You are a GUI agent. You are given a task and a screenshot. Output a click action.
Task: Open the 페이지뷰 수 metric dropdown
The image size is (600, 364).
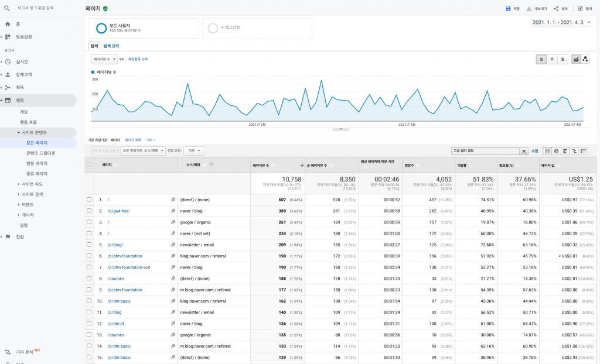[x=104, y=59]
